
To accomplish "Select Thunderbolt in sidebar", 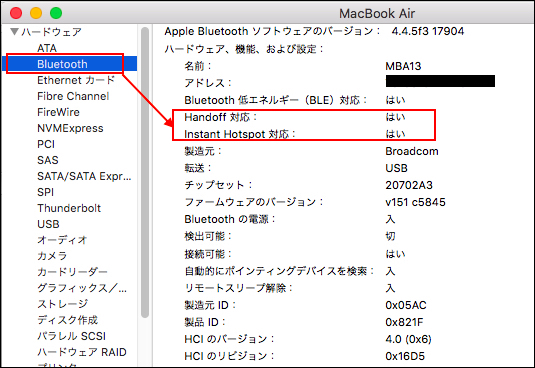I will (69, 208).
